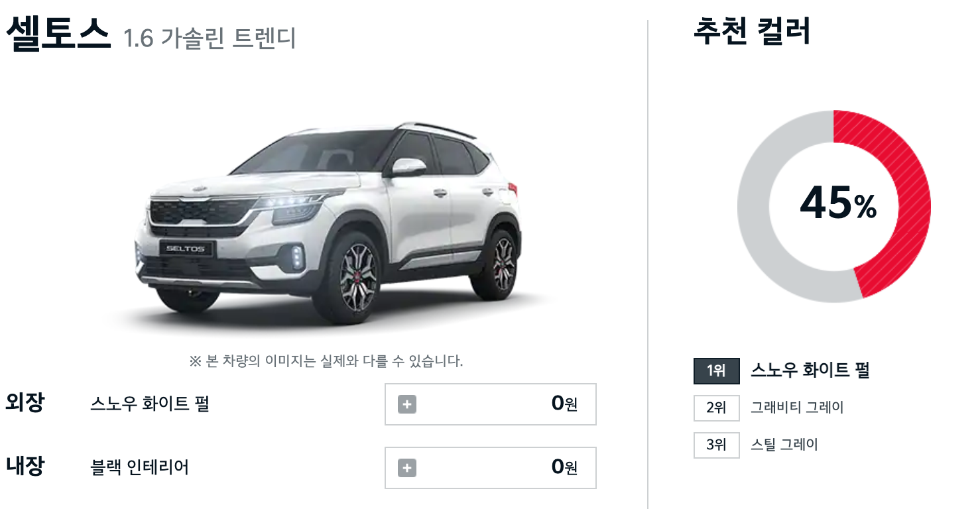This screenshot has width=980, height=509.
Task: Select the 2위 rank badge
Action: [x=716, y=408]
